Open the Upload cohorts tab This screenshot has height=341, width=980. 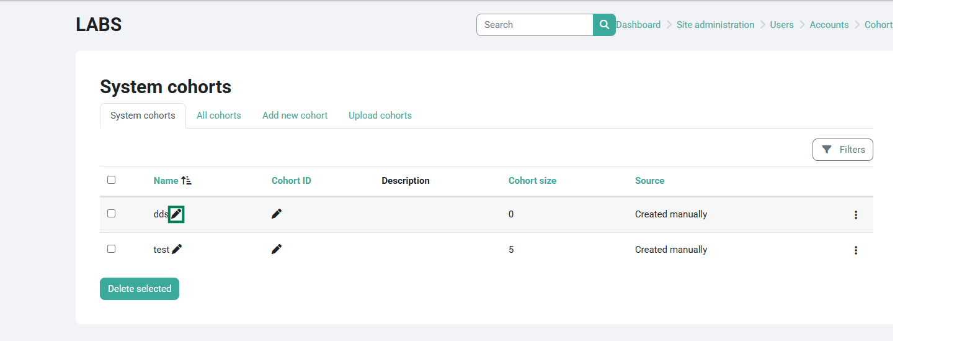click(x=380, y=116)
